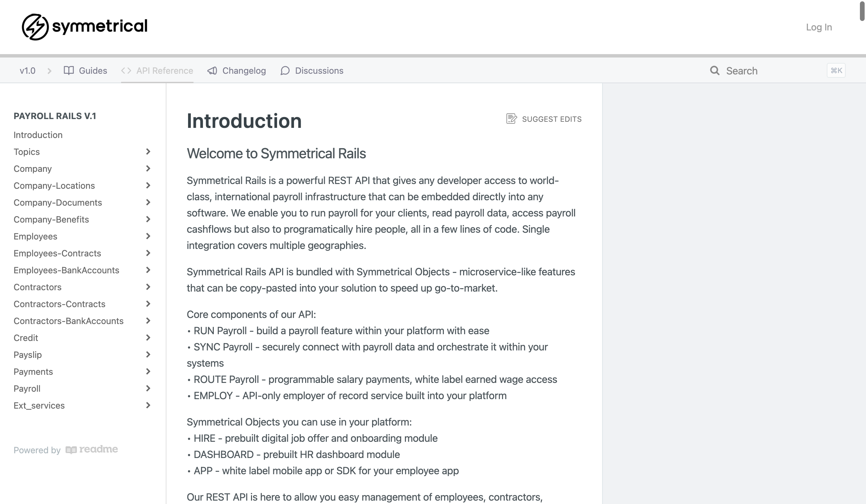Select Employees in the sidebar
The image size is (866, 504).
(x=36, y=236)
